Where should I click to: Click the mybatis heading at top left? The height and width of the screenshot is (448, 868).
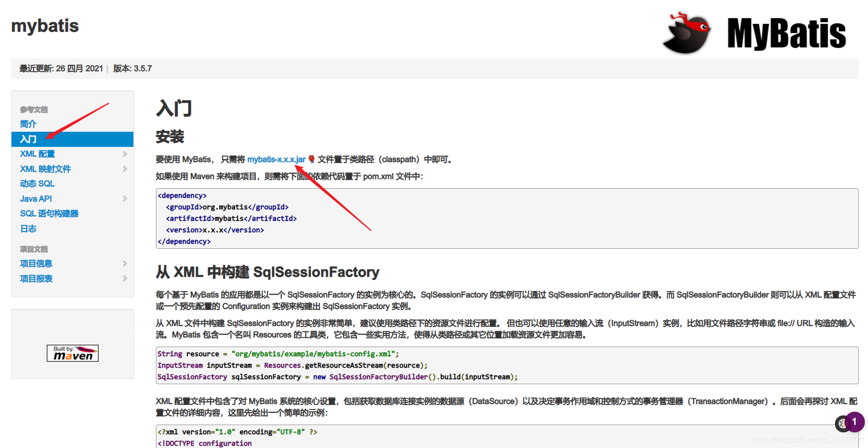point(44,26)
